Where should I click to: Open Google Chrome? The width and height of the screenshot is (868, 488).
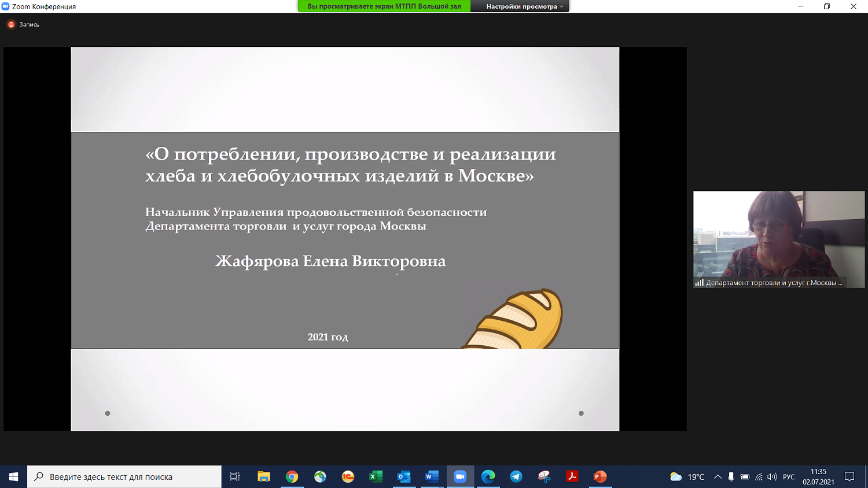click(292, 476)
